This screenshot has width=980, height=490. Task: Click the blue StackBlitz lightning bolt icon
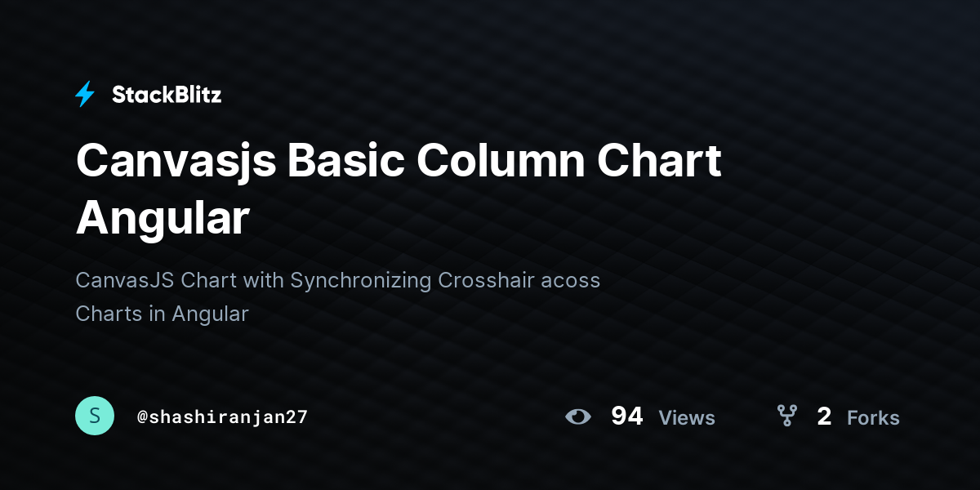pos(85,94)
